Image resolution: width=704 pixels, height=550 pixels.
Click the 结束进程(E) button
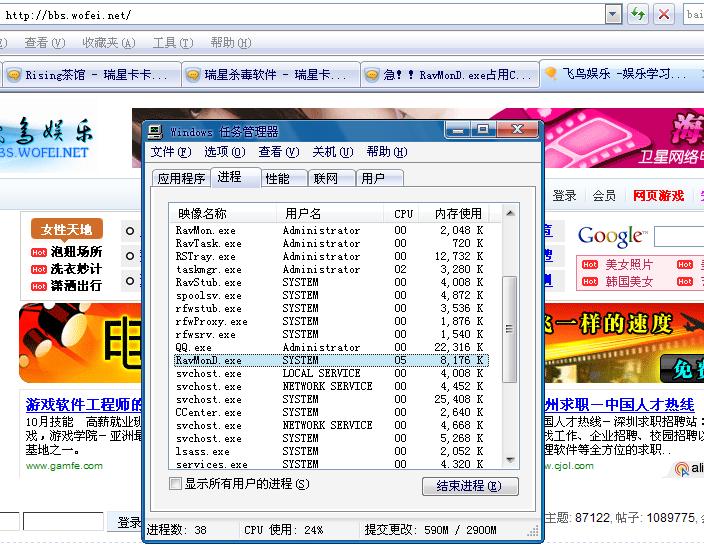click(470, 486)
